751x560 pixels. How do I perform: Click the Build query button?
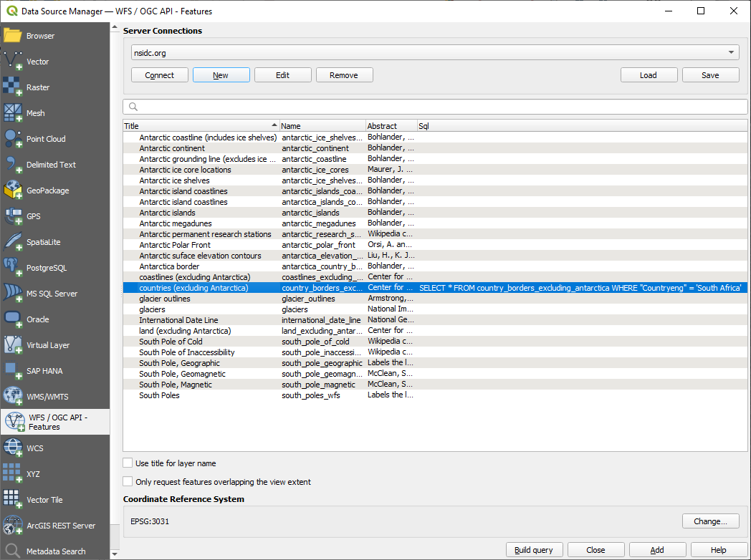(x=534, y=550)
